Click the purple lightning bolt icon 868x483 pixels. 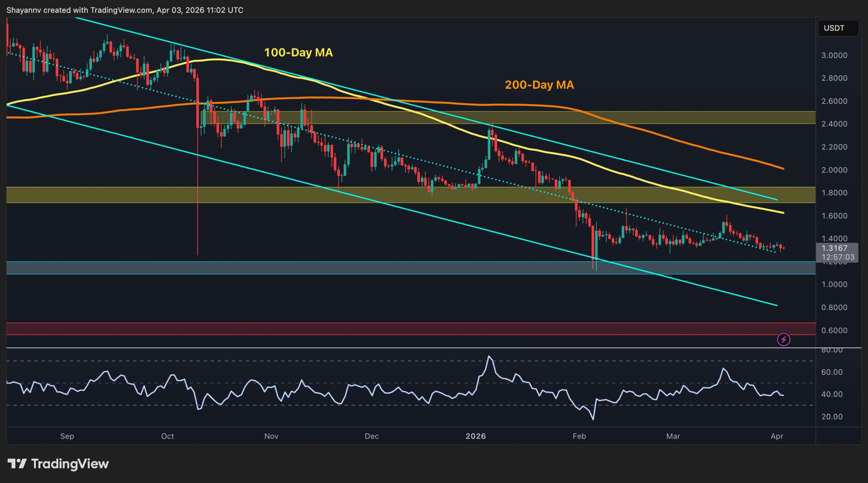pos(784,339)
